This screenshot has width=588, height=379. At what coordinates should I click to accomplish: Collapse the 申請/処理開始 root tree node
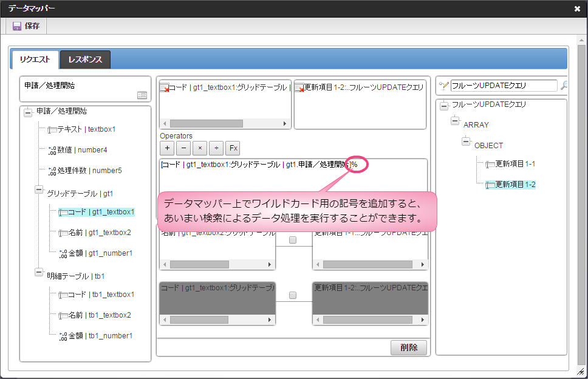pos(27,112)
